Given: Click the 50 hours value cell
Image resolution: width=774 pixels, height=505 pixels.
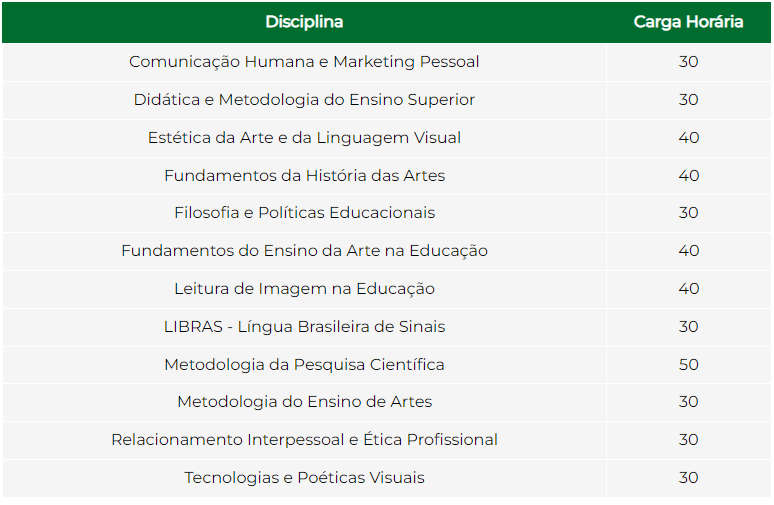Looking at the screenshot, I should [688, 365].
